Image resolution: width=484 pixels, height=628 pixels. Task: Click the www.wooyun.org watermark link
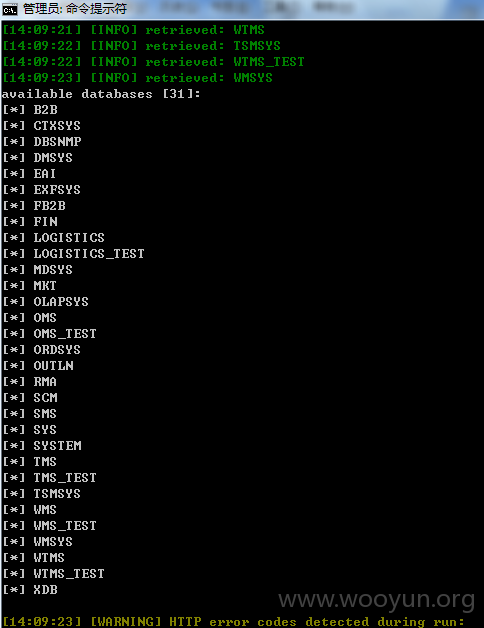pos(377,600)
